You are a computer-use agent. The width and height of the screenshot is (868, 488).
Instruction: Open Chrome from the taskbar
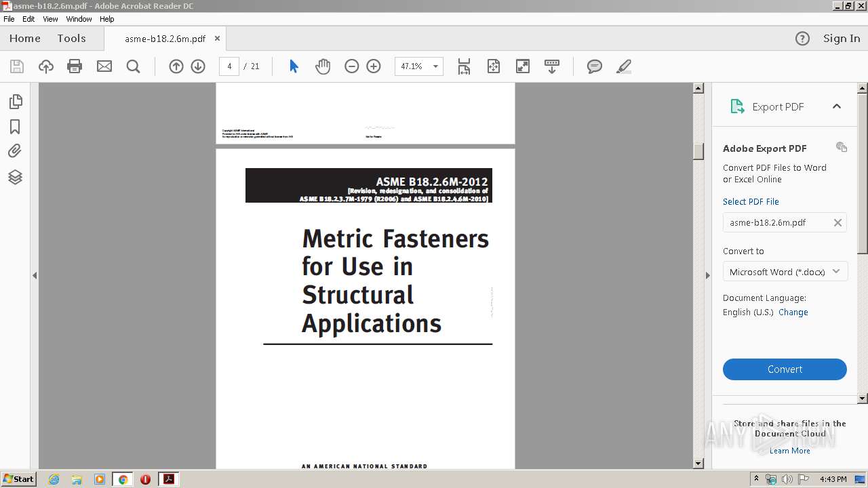tap(123, 479)
